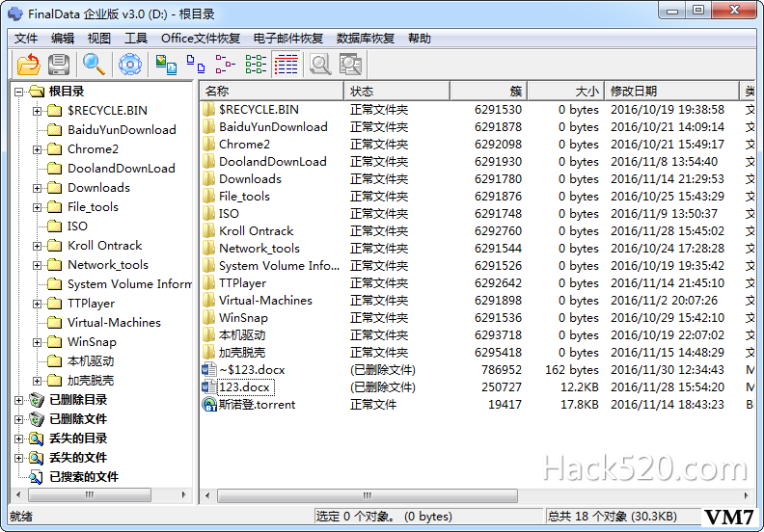Select System Volume Info... row in list
This screenshot has width=764, height=532.
click(477, 266)
